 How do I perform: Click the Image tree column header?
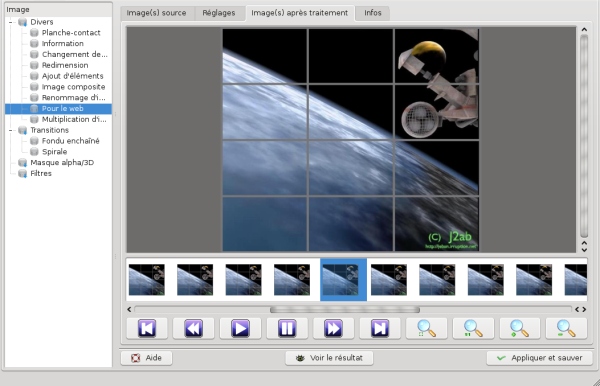58,10
